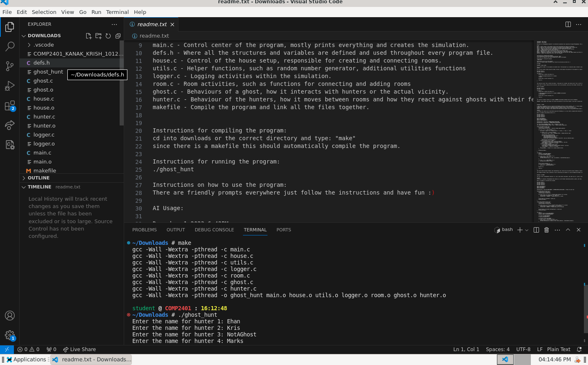Close the readme.txt editor tab

tap(172, 25)
